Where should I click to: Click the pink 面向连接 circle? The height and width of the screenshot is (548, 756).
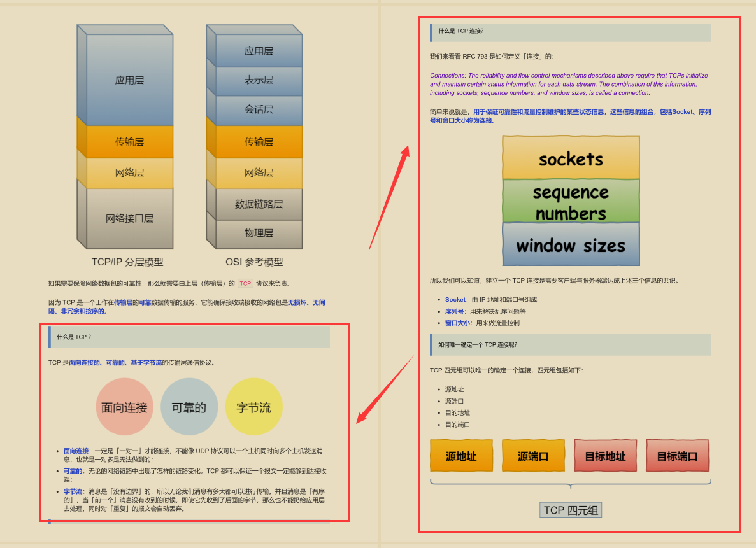click(x=124, y=407)
